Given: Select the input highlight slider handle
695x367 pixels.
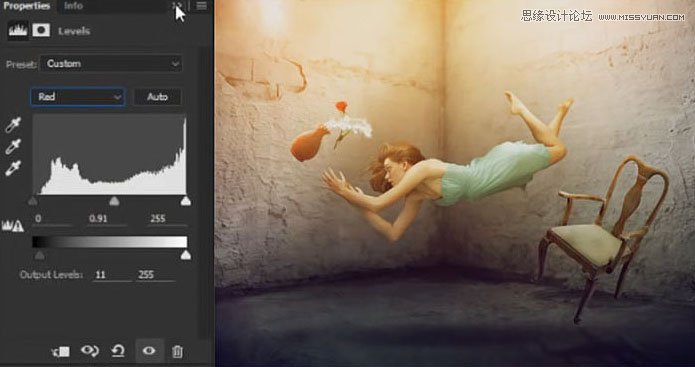Looking at the screenshot, I should click(186, 201).
